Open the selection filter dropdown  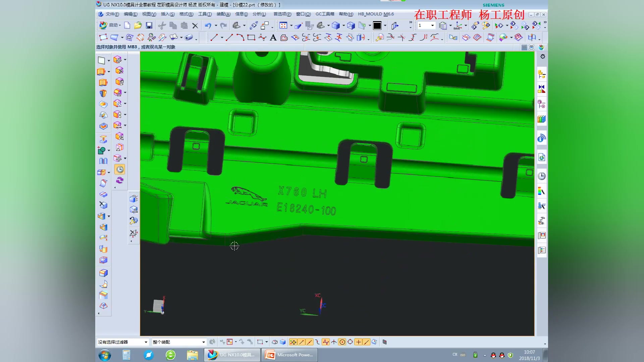pyautogui.click(x=146, y=342)
